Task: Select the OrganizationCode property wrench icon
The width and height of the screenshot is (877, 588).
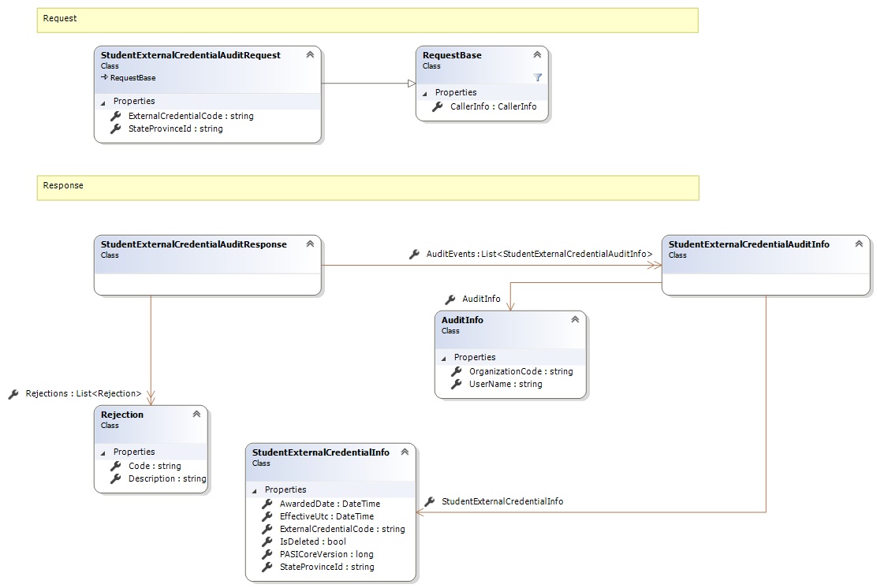Action: pyautogui.click(x=457, y=371)
